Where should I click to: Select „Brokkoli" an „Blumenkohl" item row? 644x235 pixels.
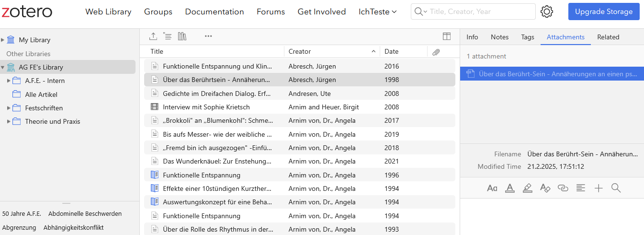300,120
